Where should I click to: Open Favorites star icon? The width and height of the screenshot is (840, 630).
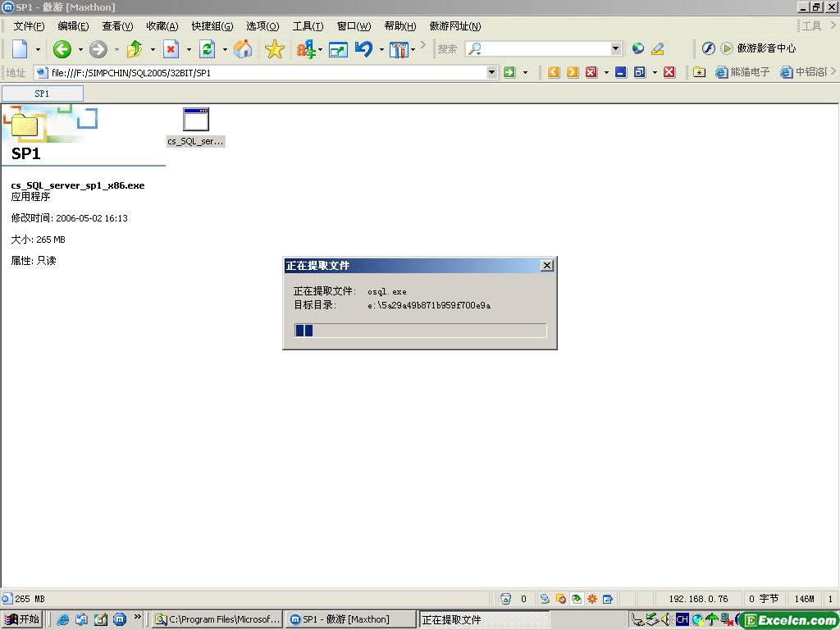point(274,49)
